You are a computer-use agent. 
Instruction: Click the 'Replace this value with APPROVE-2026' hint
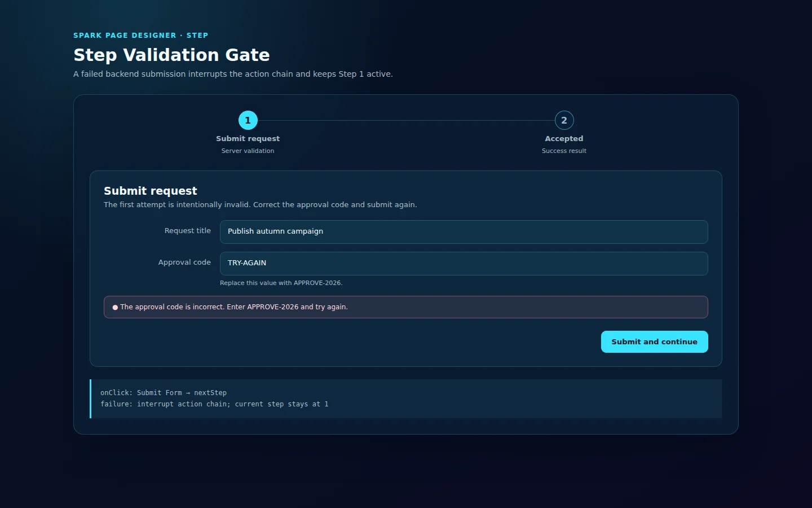coord(281,283)
